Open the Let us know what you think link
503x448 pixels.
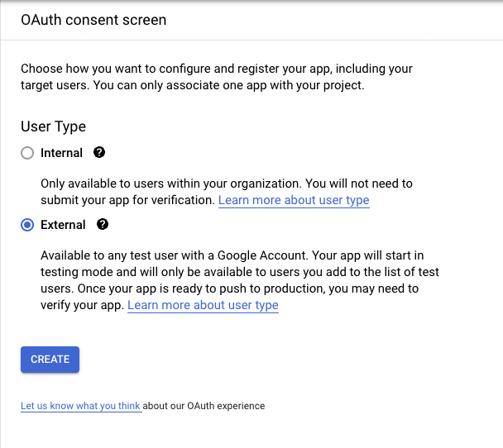(x=80, y=406)
